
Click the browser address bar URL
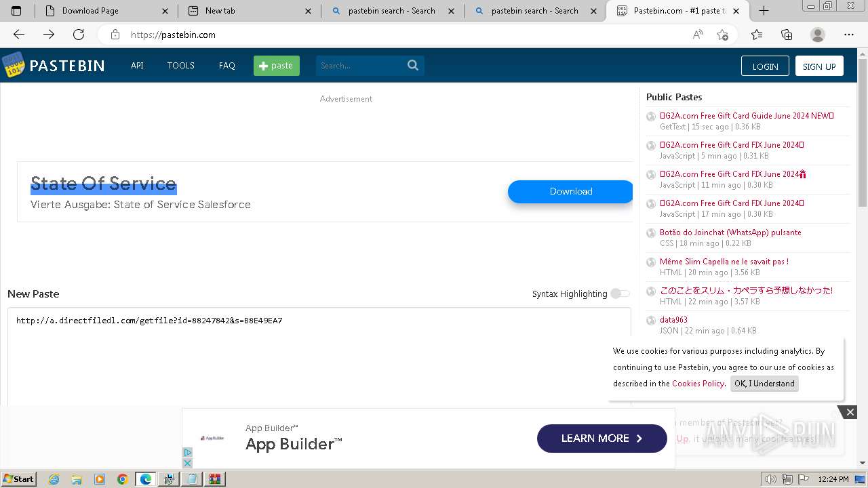pyautogui.click(x=173, y=35)
